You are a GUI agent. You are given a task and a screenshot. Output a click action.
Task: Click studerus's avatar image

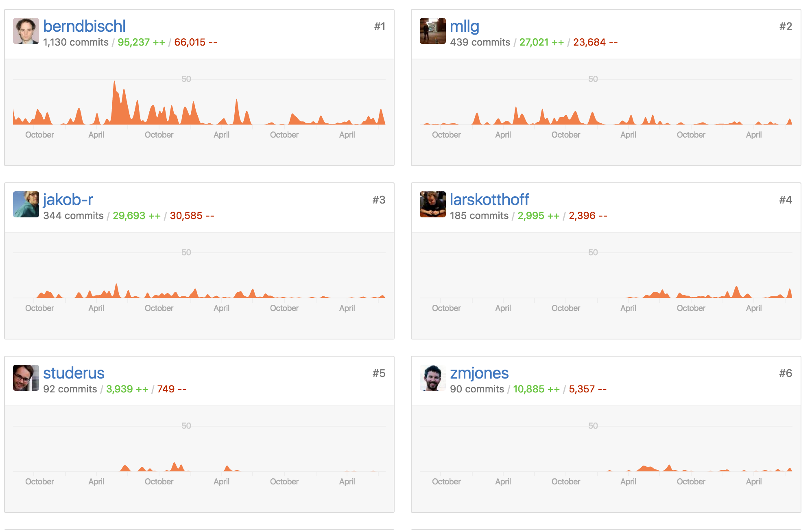pyautogui.click(x=26, y=378)
